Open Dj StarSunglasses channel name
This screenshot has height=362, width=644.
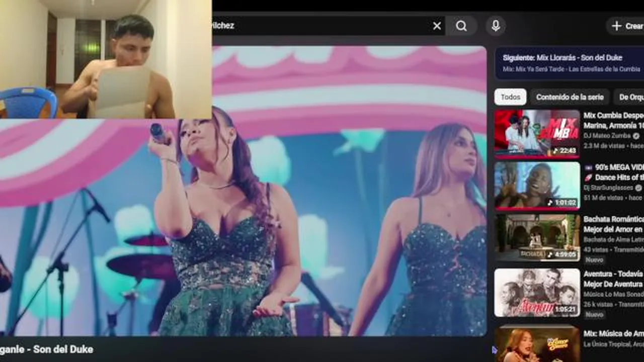[608, 188]
